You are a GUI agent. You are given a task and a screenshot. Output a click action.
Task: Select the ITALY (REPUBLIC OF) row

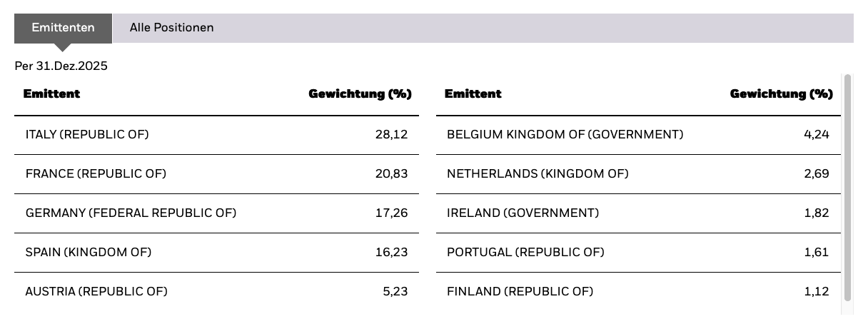click(87, 134)
